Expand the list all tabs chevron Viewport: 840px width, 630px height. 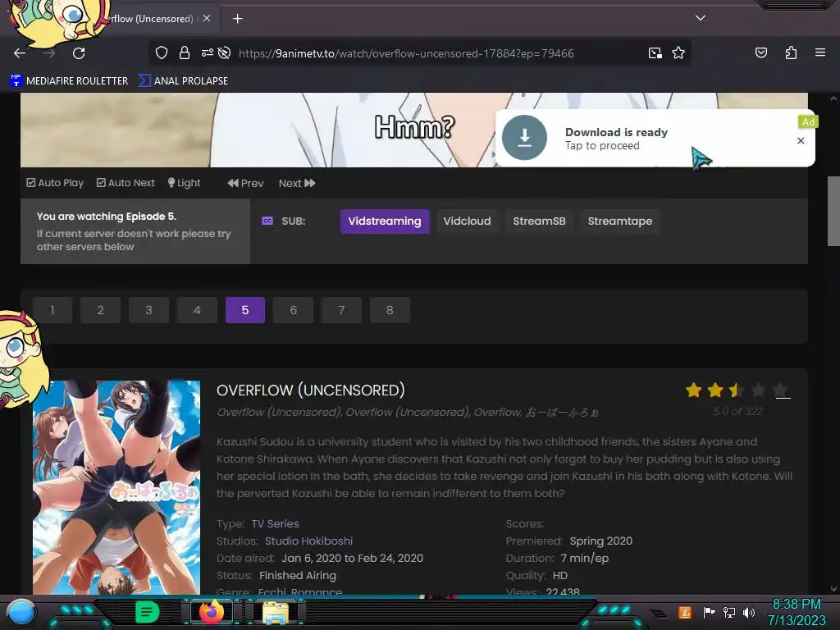701,18
